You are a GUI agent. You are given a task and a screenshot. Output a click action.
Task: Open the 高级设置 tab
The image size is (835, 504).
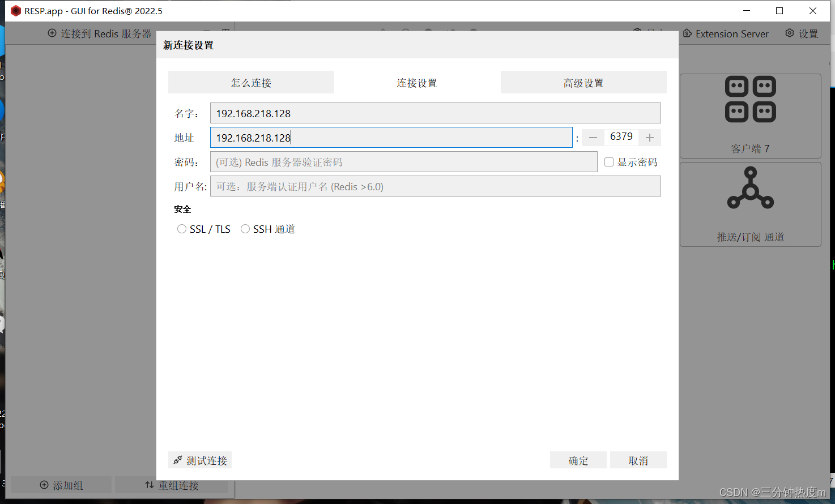pos(583,83)
